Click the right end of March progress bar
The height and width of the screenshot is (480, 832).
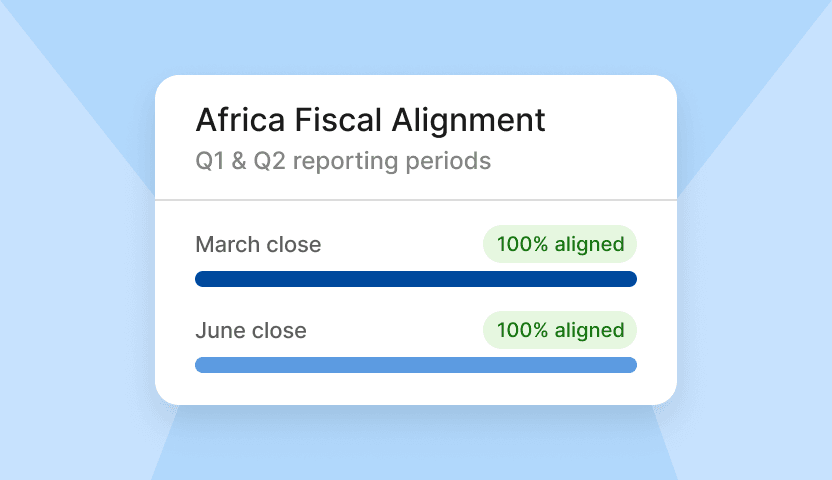click(630, 279)
